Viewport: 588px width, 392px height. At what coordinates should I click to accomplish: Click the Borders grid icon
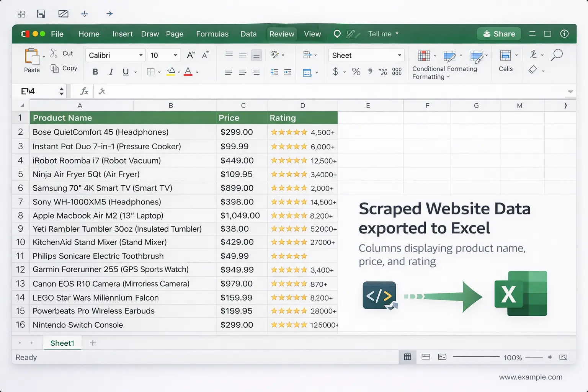(151, 72)
